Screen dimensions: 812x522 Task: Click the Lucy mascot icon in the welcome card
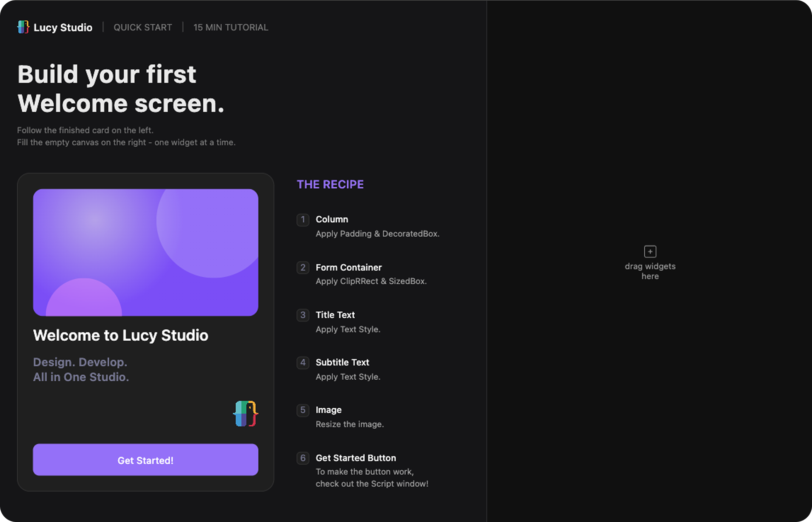(x=246, y=413)
